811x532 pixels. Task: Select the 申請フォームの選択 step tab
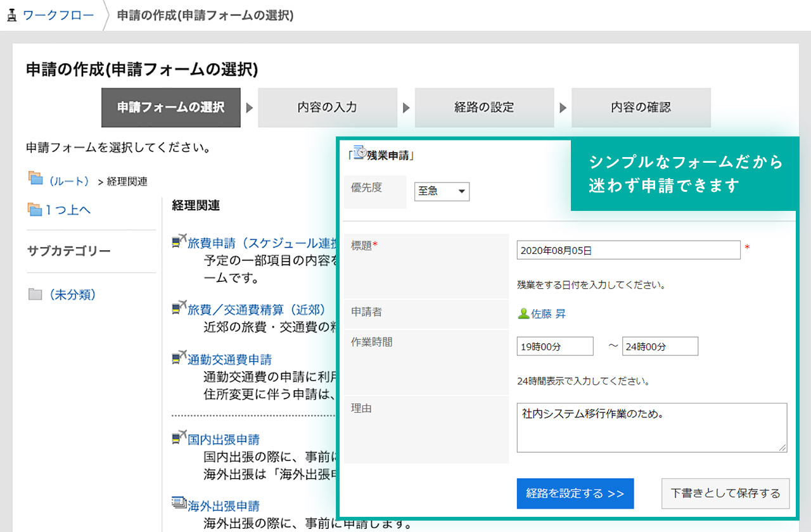tap(171, 108)
